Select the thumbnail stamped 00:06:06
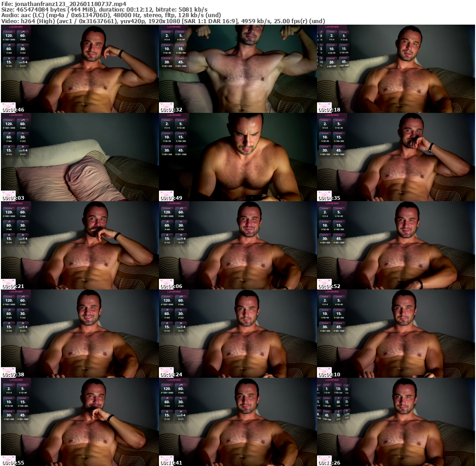Viewport: 476px width, 466px height. point(238,245)
